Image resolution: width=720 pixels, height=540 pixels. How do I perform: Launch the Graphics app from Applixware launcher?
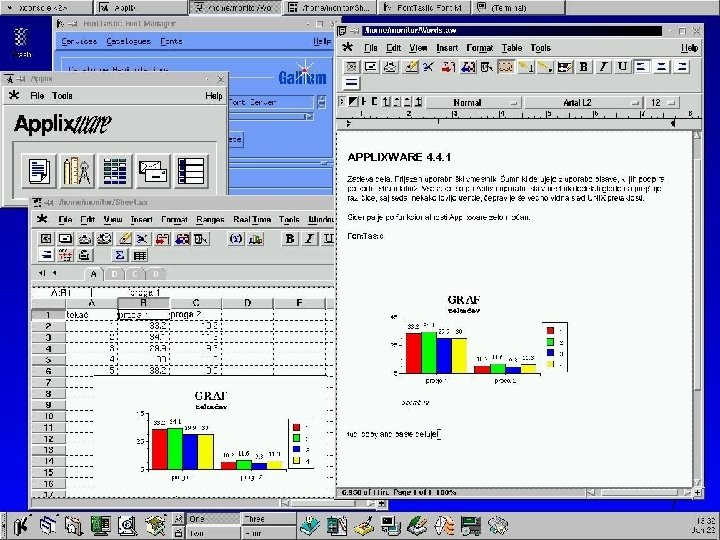(77, 171)
